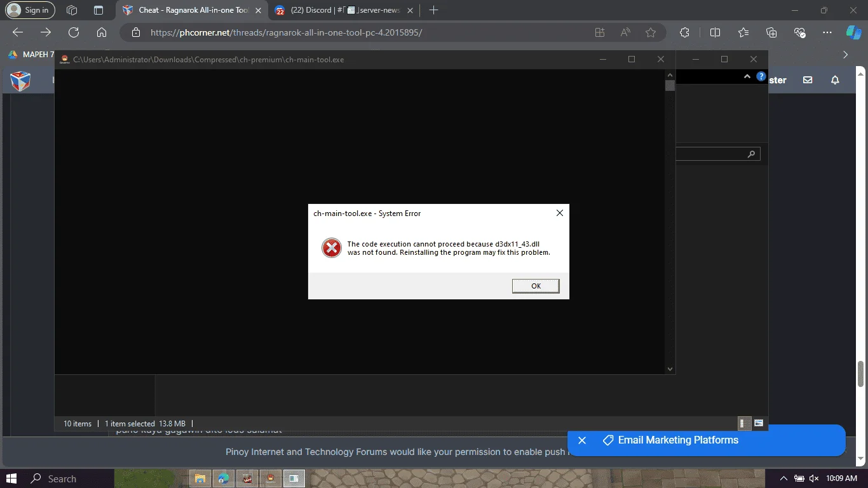The width and height of the screenshot is (868, 488).
Task: Open Copilot in Edge
Action: 853,32
